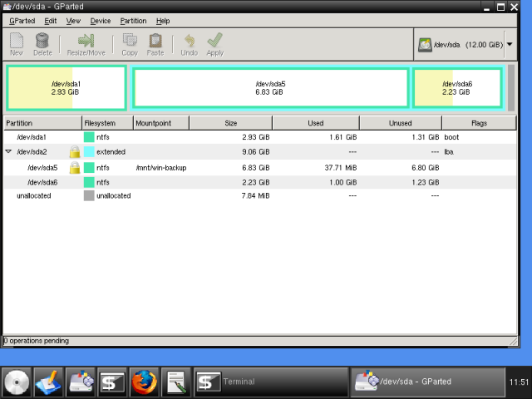This screenshot has width=532, height=399.
Task: Click the window resize grip at status bar corner
Action: [x=514, y=341]
